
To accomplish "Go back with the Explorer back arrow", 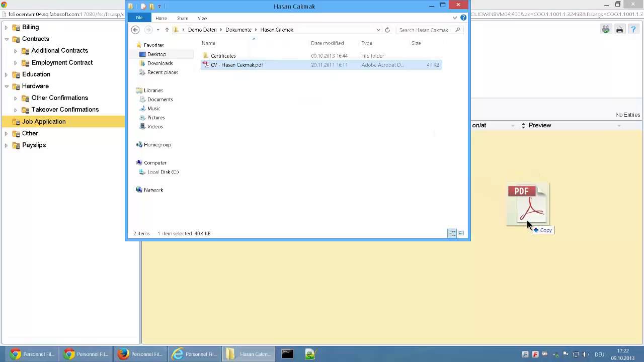I will (x=135, y=30).
